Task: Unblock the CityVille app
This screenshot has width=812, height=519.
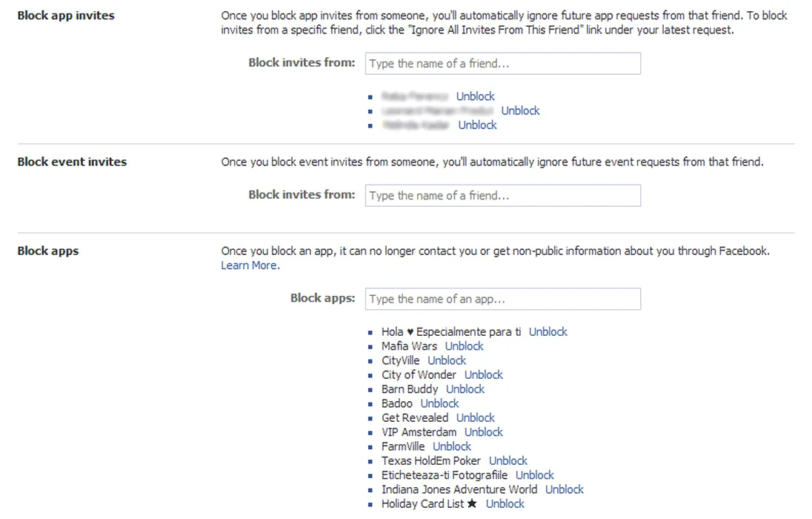Action: point(447,360)
